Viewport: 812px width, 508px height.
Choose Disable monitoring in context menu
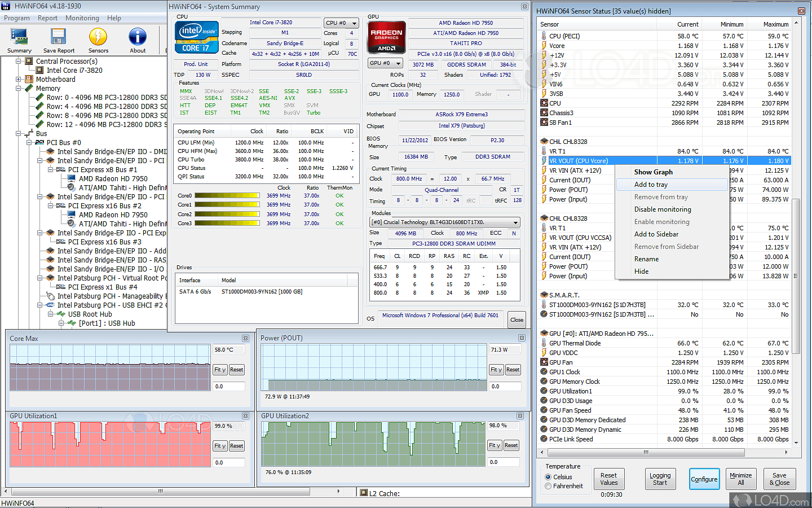[x=672, y=209]
